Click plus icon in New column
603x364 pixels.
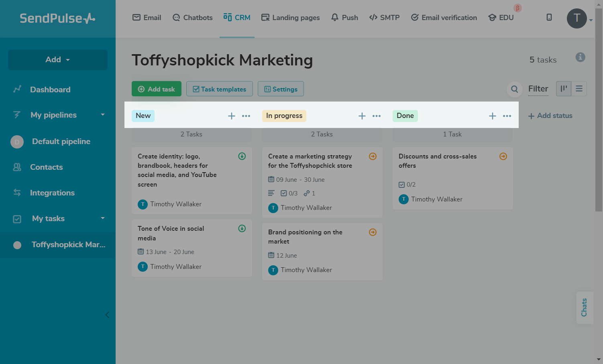point(232,116)
